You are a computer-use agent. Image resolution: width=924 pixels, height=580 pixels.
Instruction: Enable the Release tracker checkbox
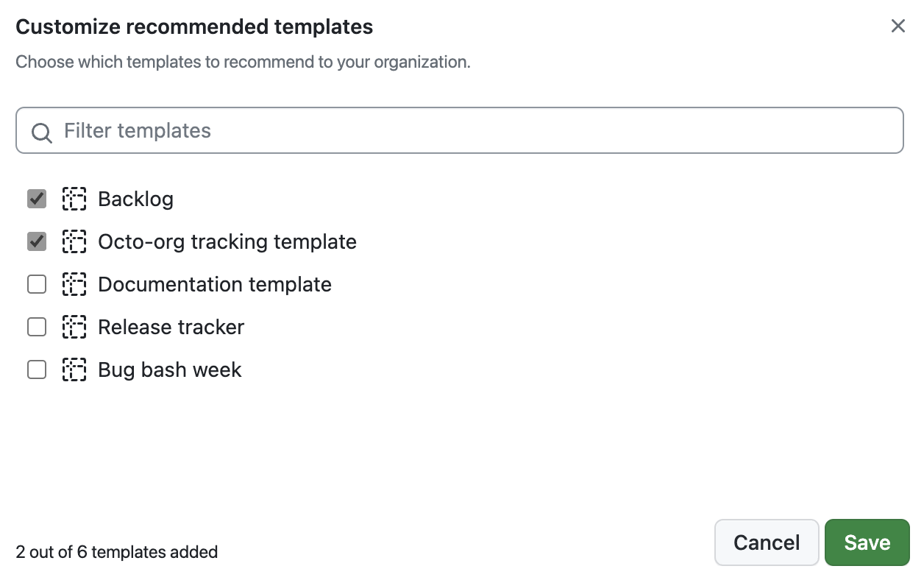coord(36,327)
